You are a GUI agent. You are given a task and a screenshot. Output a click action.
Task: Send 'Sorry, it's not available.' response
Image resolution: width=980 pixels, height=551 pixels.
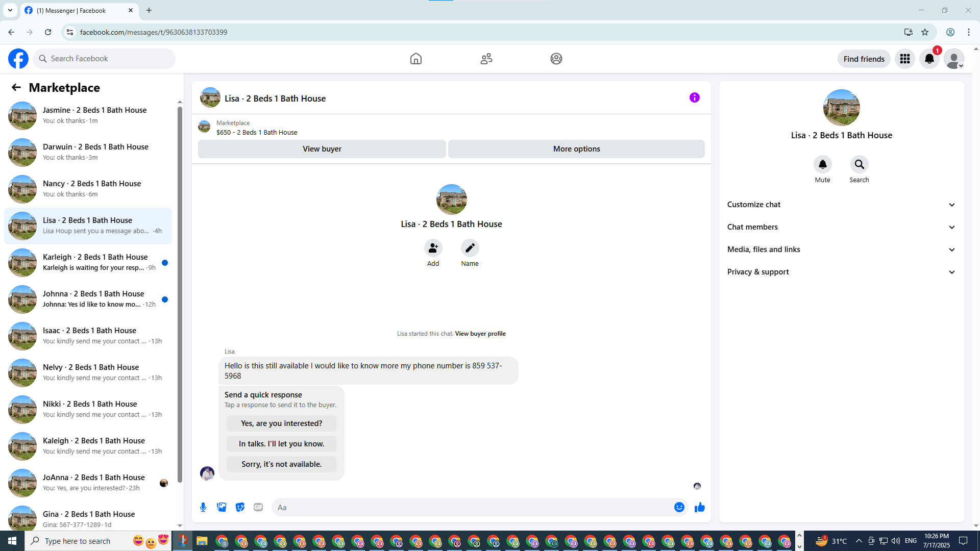(x=281, y=464)
